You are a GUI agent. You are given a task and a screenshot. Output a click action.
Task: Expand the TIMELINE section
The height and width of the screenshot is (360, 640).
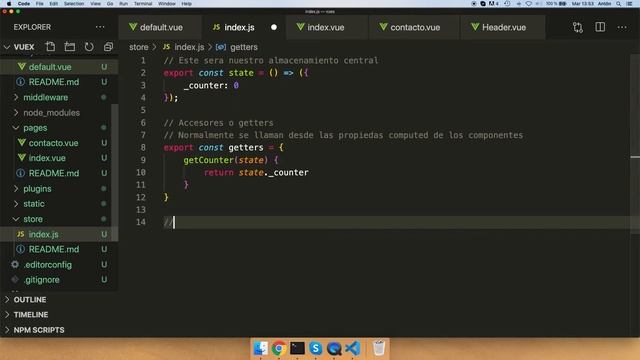pyautogui.click(x=59, y=315)
